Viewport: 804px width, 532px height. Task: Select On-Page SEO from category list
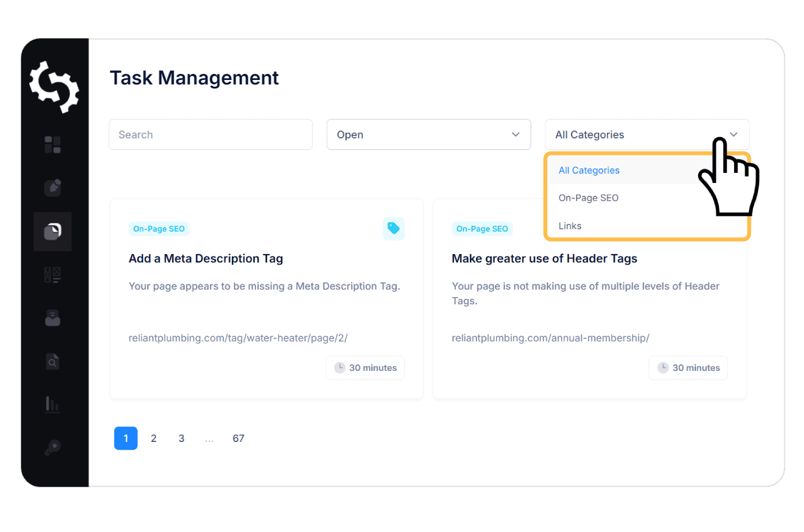click(588, 198)
